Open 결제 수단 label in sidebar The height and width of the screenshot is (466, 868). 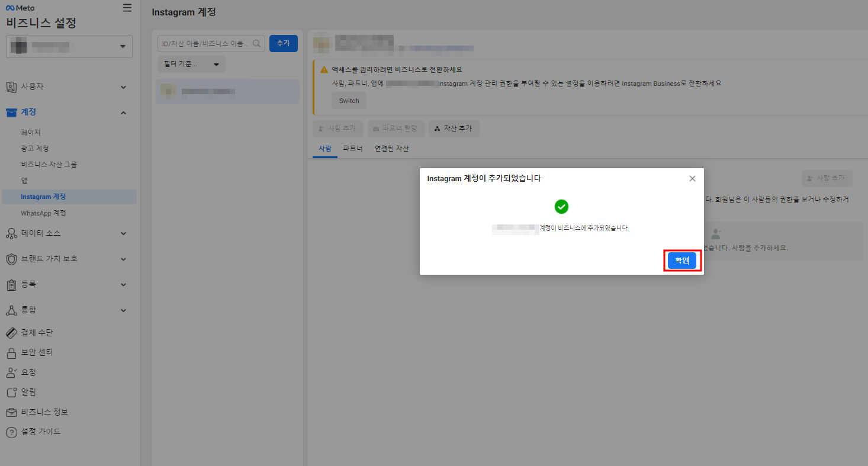coord(37,333)
